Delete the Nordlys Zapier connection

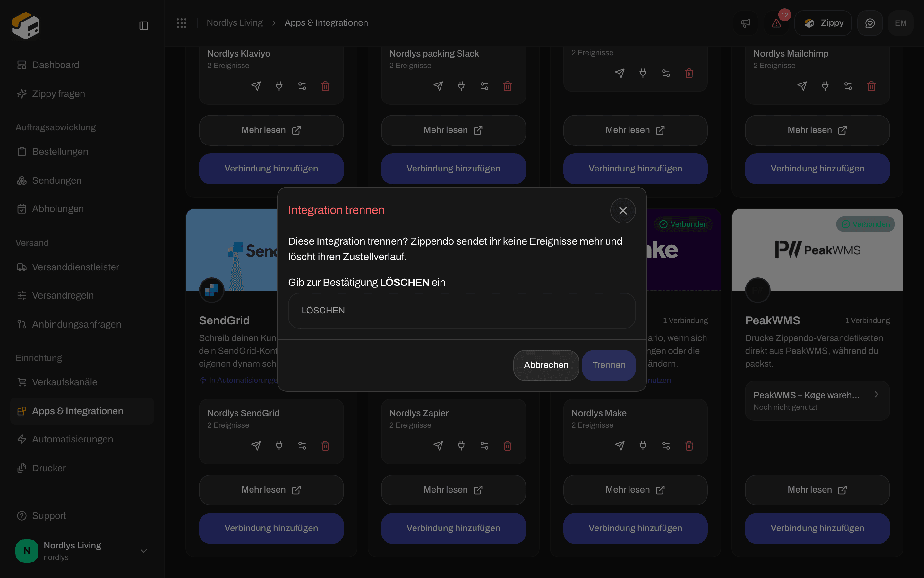click(x=508, y=446)
